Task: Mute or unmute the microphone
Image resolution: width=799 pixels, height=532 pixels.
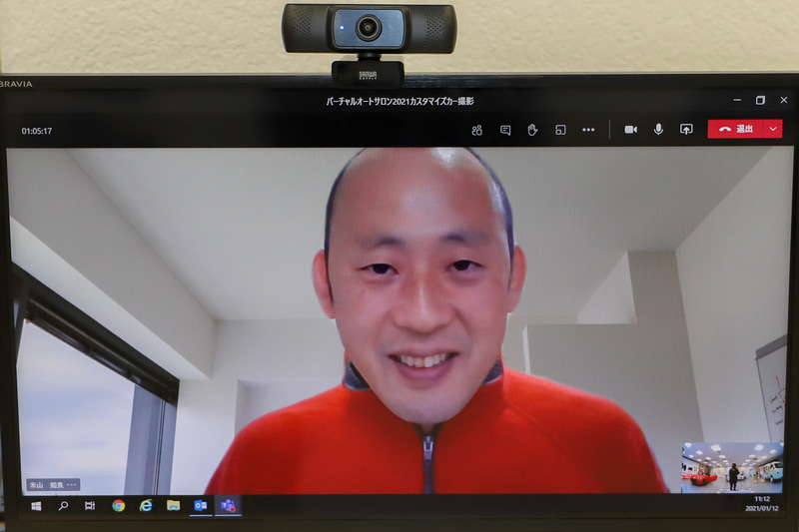Action: (658, 130)
